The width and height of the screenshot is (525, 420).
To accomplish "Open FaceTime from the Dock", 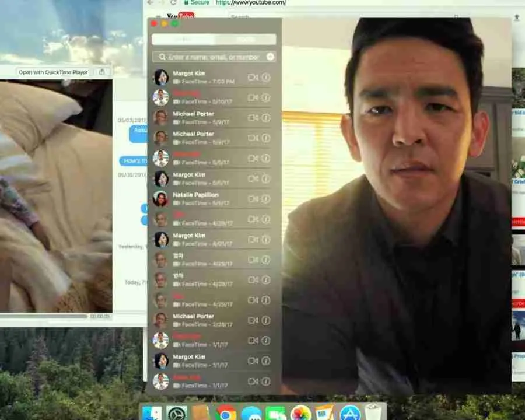I will [275, 414].
